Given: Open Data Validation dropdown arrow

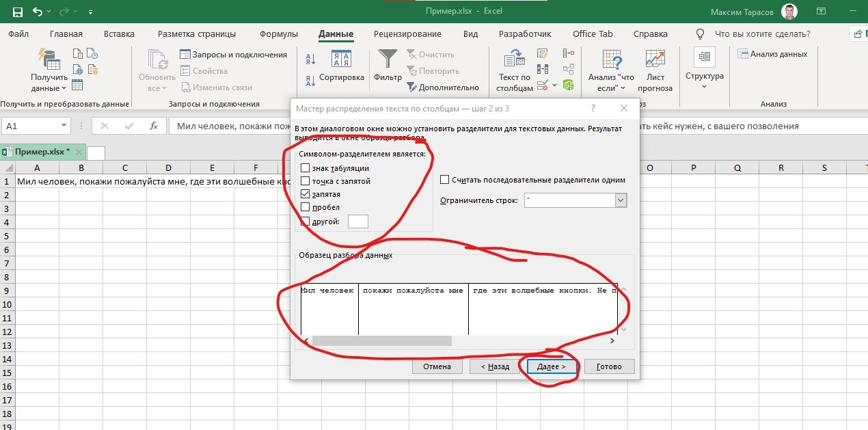Looking at the screenshot, I should click(x=555, y=85).
